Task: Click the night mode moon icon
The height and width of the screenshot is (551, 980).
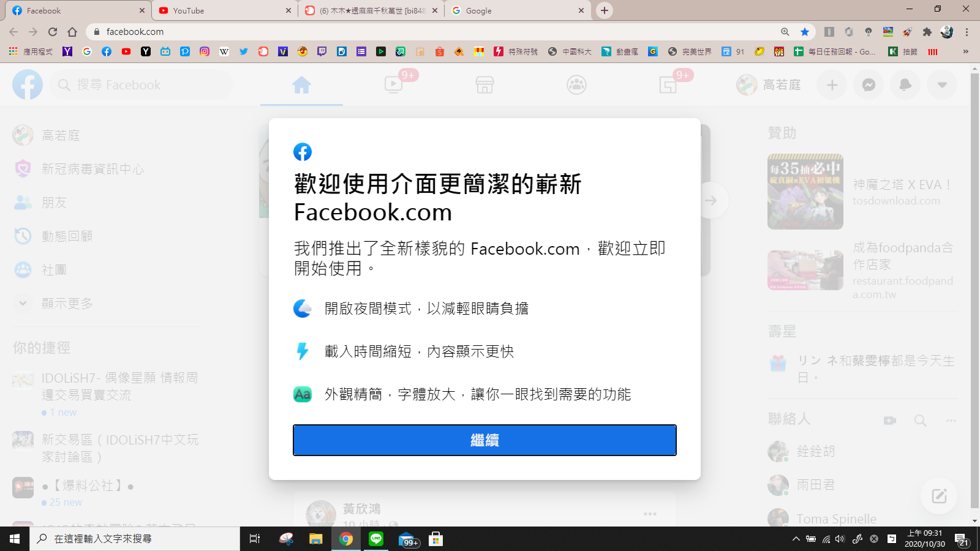Action: pyautogui.click(x=303, y=309)
